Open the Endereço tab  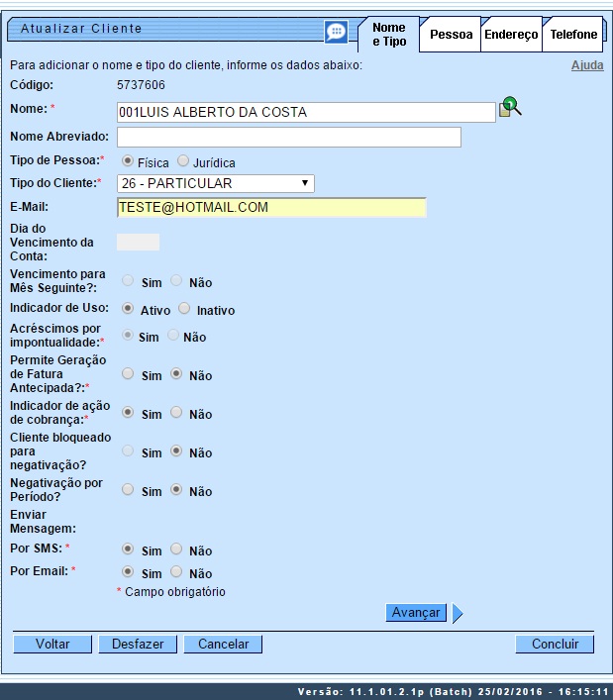511,35
